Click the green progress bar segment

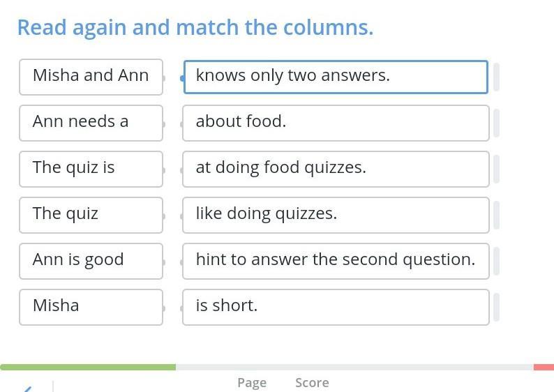point(88,367)
